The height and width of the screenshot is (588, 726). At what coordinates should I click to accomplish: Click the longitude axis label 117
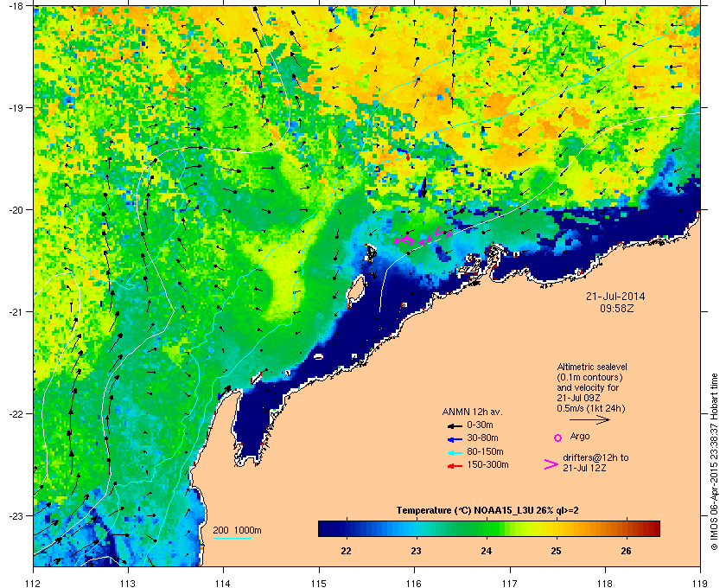pyautogui.click(x=510, y=583)
